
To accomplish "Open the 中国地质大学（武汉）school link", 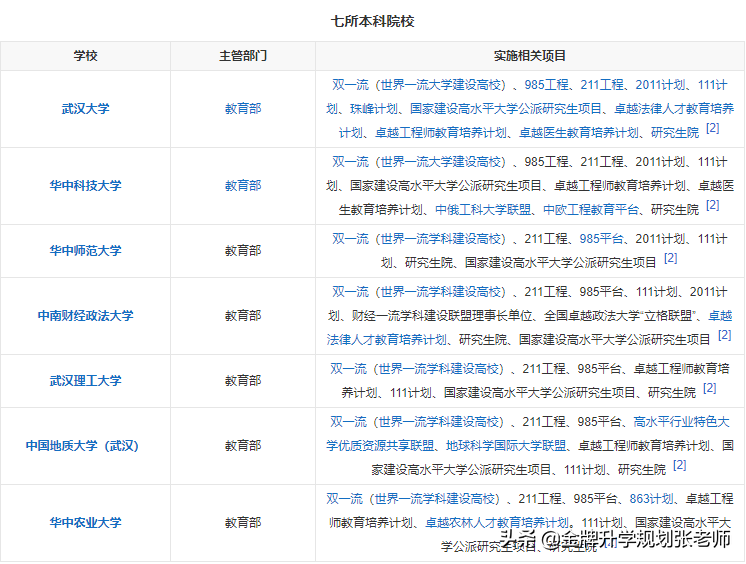I will (82, 446).
